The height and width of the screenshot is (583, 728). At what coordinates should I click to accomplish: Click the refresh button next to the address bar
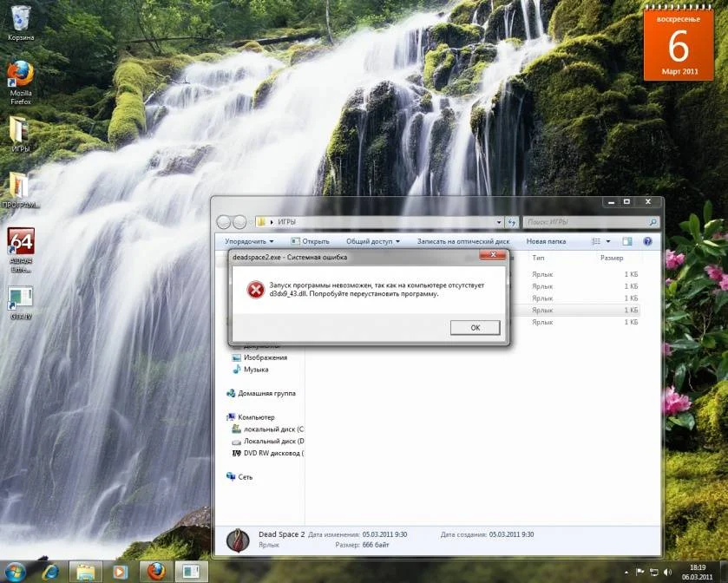tap(512, 222)
